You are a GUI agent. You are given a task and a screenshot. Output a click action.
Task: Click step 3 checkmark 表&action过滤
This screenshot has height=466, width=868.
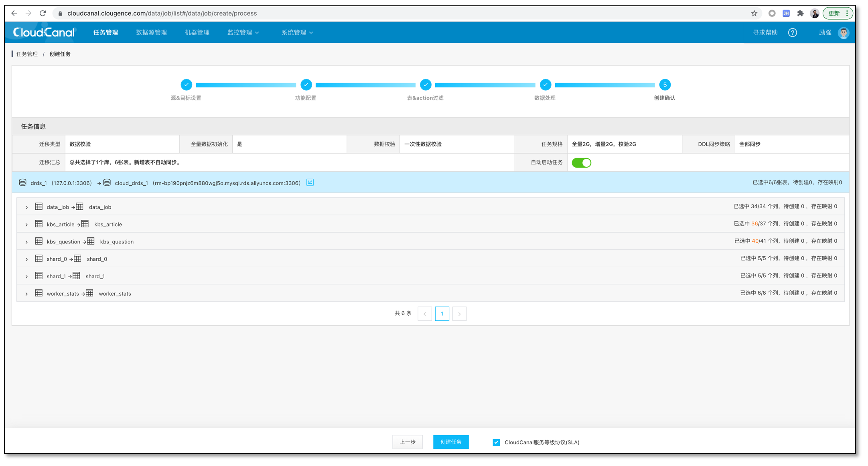coord(426,85)
